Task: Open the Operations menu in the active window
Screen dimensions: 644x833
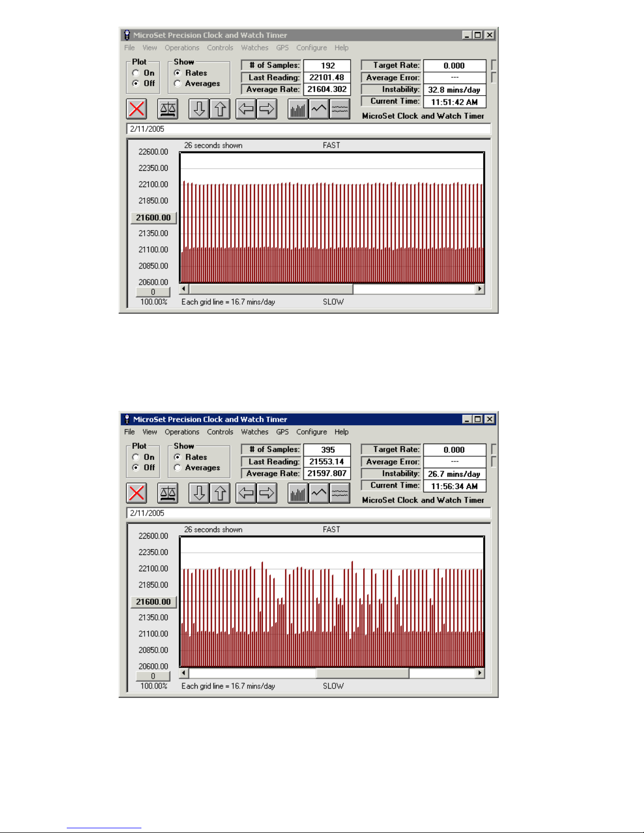Action: [182, 432]
